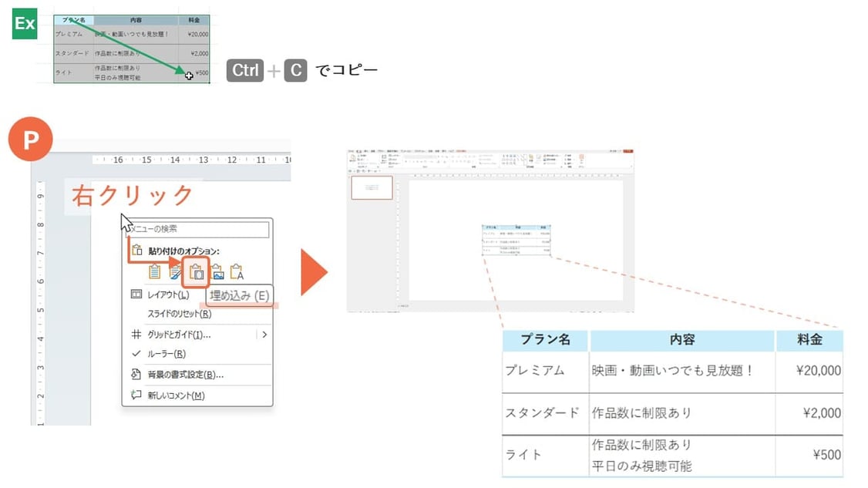The image size is (868, 488).
Task: Click the grid icon next to グリッドとガイド
Action: tap(136, 334)
